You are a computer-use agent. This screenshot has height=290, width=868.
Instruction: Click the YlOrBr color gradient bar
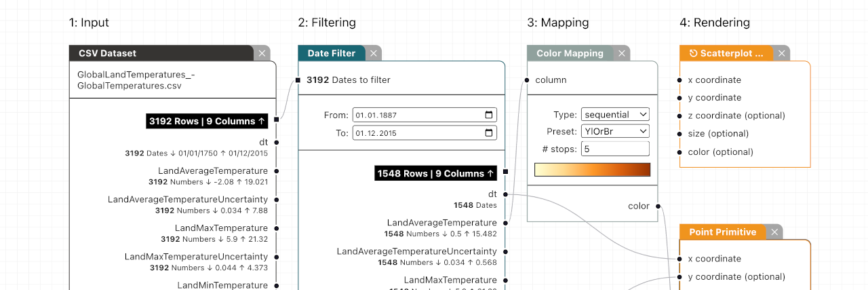tap(592, 170)
